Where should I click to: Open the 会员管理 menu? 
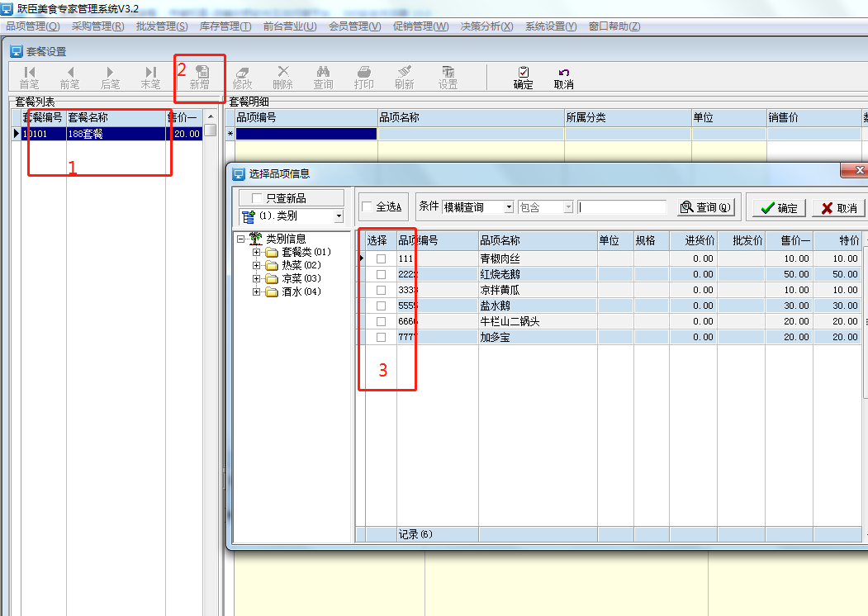(354, 26)
